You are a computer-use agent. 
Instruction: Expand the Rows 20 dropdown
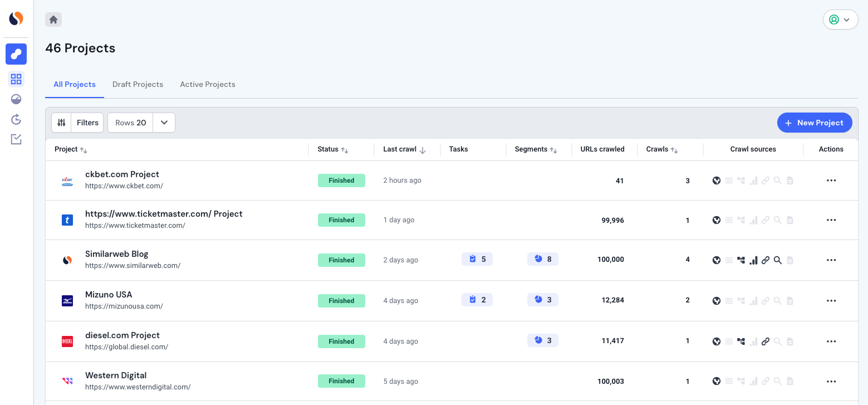click(x=164, y=123)
